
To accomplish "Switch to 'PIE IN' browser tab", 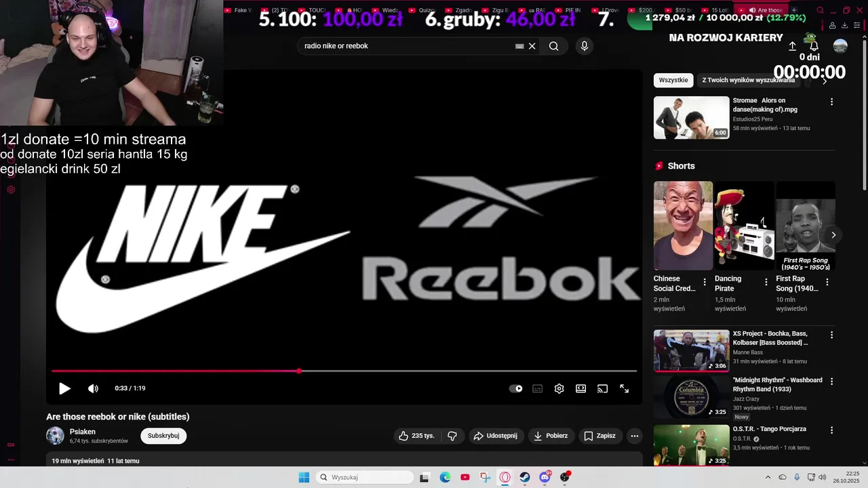I will click(x=569, y=10).
